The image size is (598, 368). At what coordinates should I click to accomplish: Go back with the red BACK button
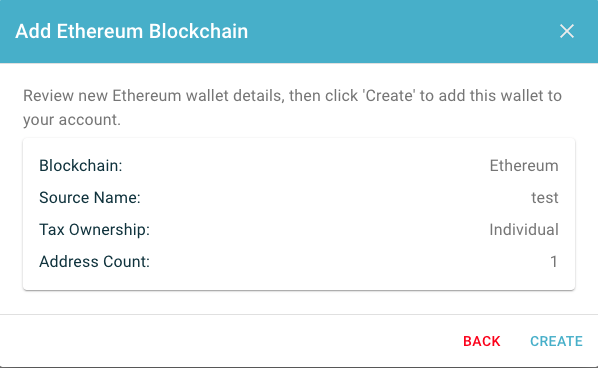coord(482,341)
